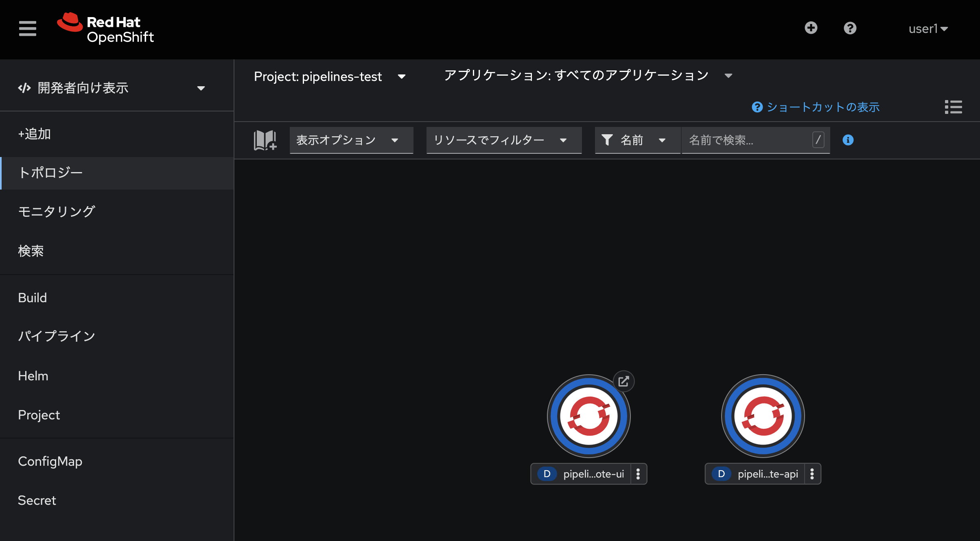Click the blue info icon beside search
980x541 pixels.
[848, 140]
